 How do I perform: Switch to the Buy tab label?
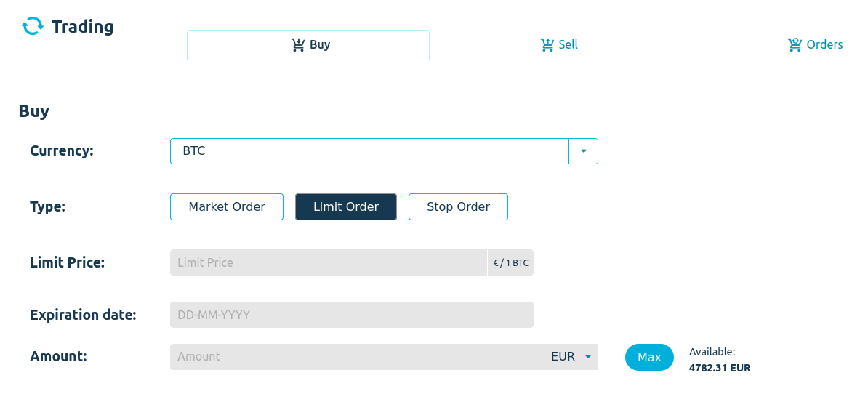[320, 45]
